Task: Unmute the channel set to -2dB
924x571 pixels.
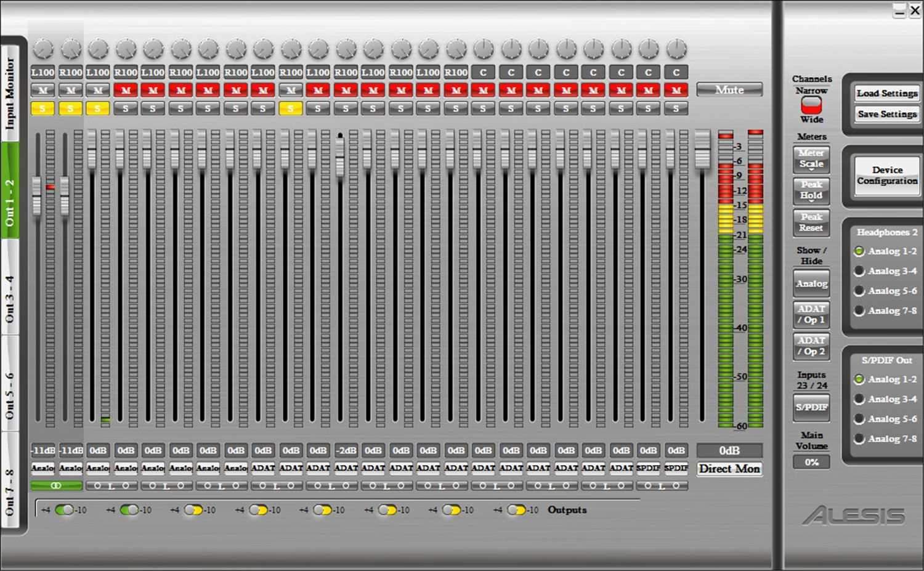Action: click(x=346, y=91)
